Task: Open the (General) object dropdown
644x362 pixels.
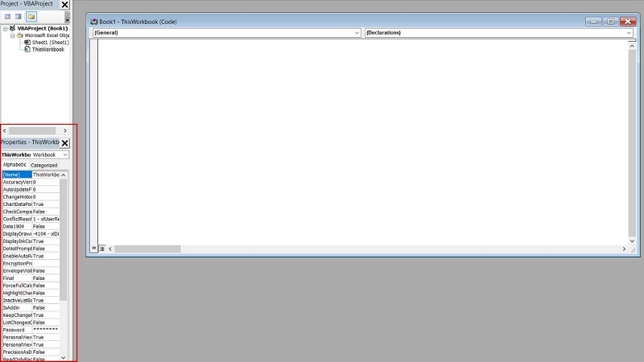Action: click(226, 33)
